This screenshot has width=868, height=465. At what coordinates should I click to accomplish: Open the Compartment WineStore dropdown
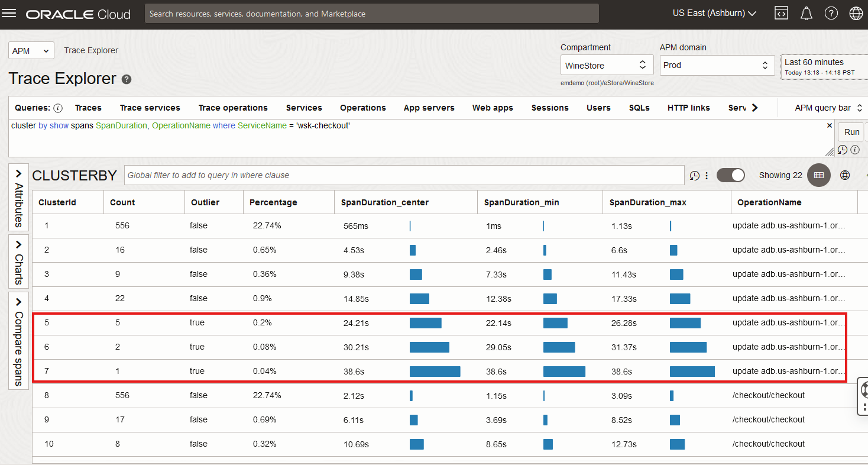[x=607, y=65]
